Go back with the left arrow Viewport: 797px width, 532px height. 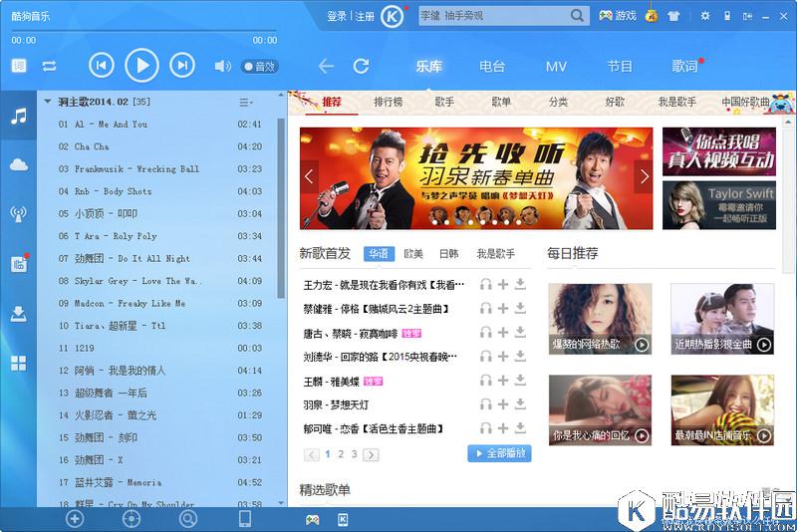pyautogui.click(x=326, y=66)
